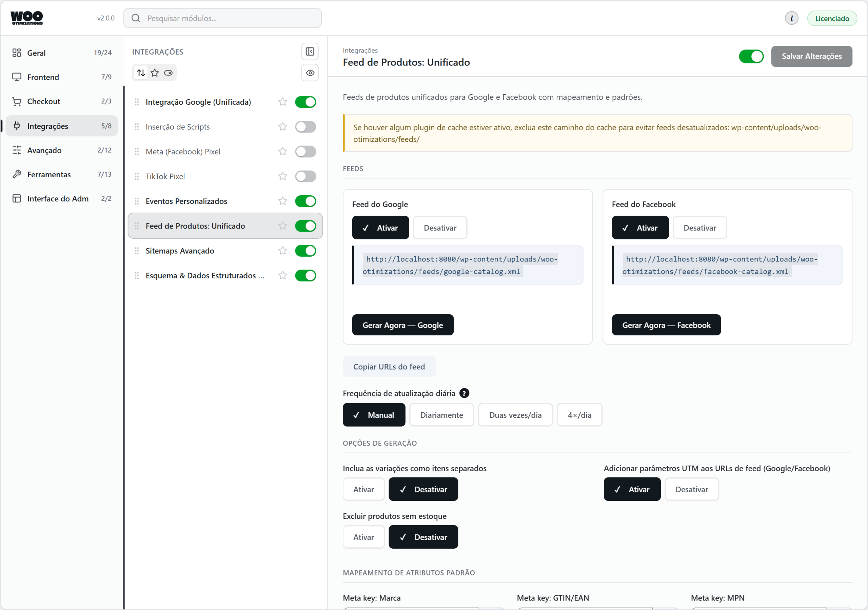Choose Ativar for Excluir produtos sem estoque

363,537
